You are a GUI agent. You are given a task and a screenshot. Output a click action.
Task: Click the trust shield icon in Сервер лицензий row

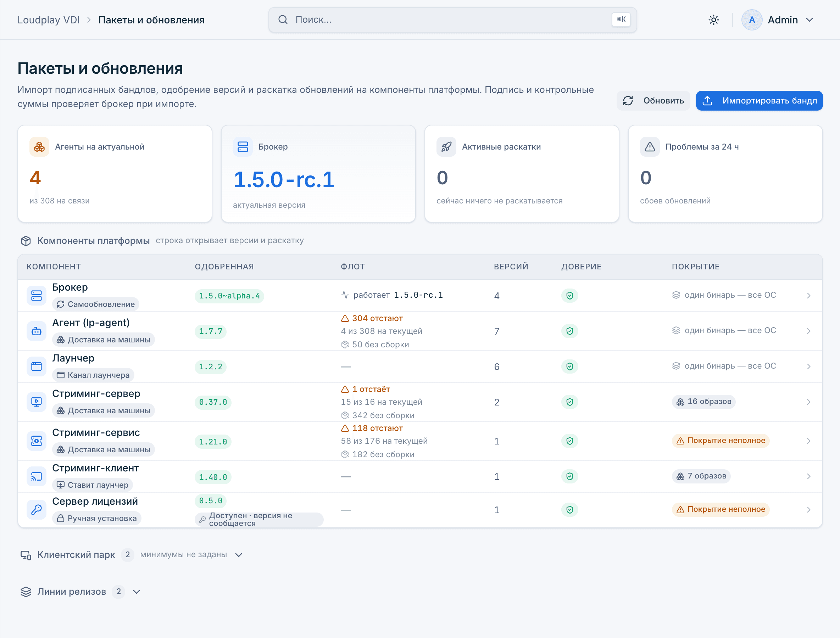(x=569, y=510)
